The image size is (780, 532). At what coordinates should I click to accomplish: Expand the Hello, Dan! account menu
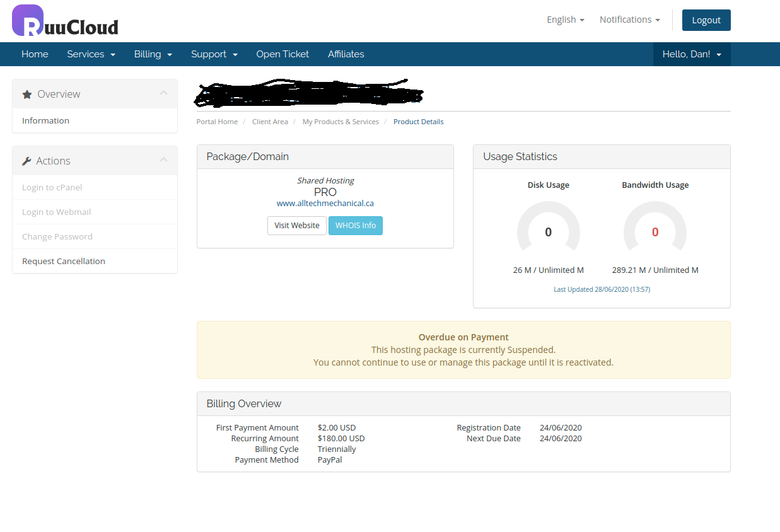click(x=691, y=54)
